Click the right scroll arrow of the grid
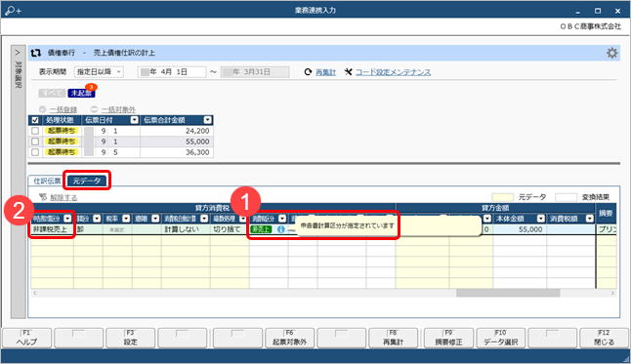This screenshot has height=364, width=631. (612, 293)
